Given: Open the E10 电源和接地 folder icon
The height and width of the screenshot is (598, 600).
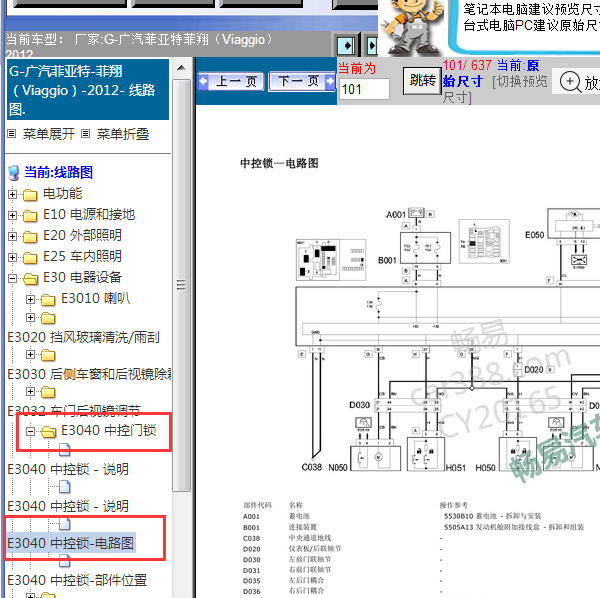Looking at the screenshot, I should [x=30, y=216].
